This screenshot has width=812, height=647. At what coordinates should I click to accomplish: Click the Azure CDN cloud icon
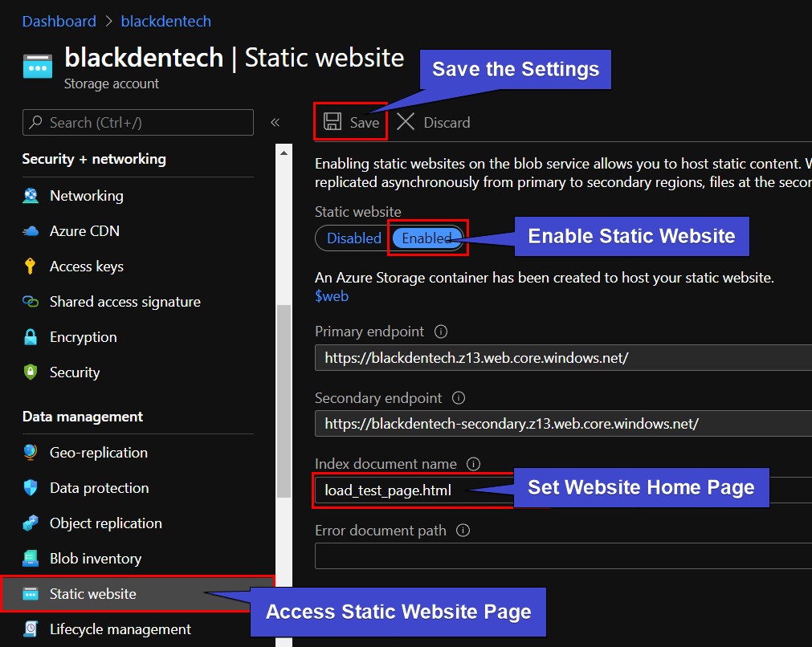31,231
